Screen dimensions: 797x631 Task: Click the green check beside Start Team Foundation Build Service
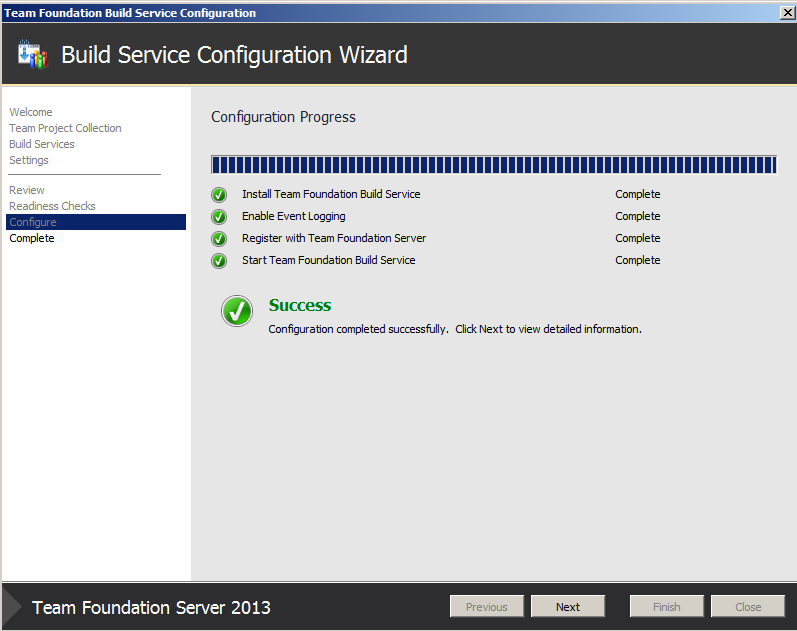[219, 261]
